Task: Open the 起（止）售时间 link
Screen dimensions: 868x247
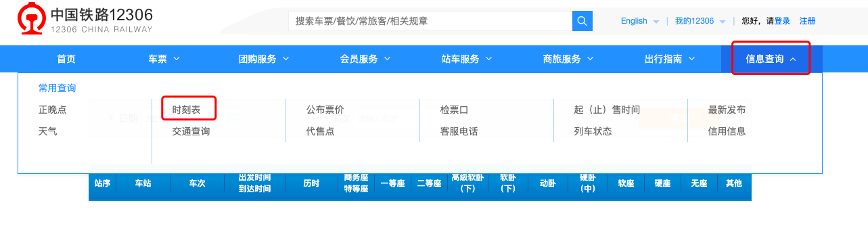Action: click(x=607, y=110)
